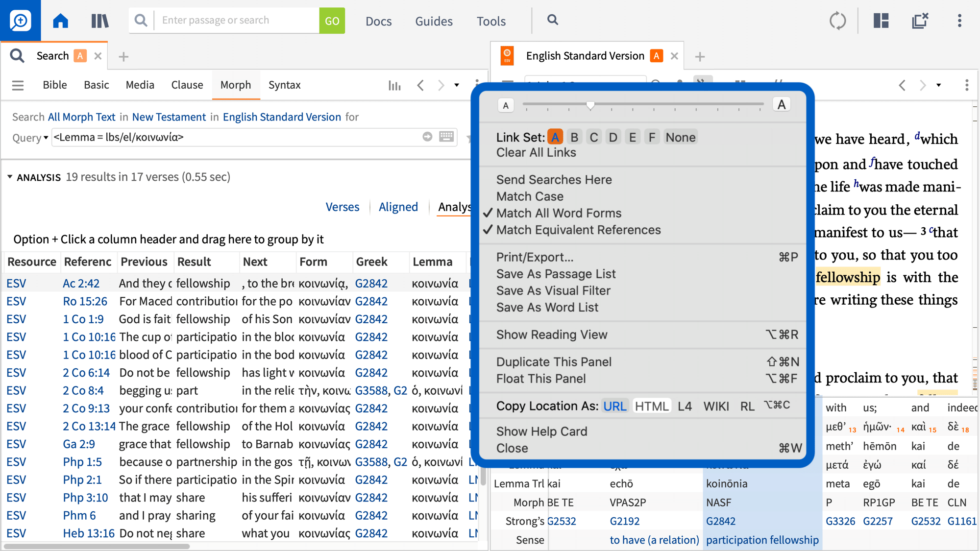
Task: Click Clear All Links
Action: (536, 152)
